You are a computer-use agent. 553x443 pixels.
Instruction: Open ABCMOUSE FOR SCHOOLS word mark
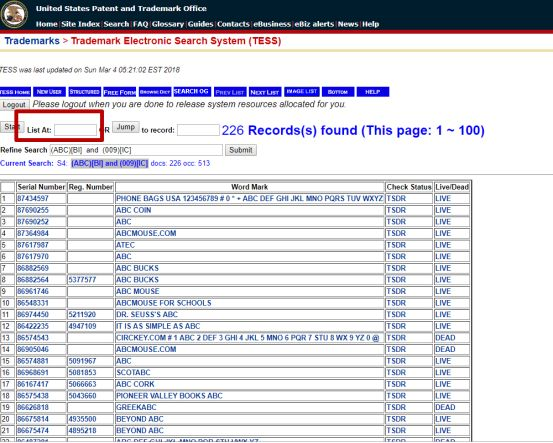click(164, 303)
